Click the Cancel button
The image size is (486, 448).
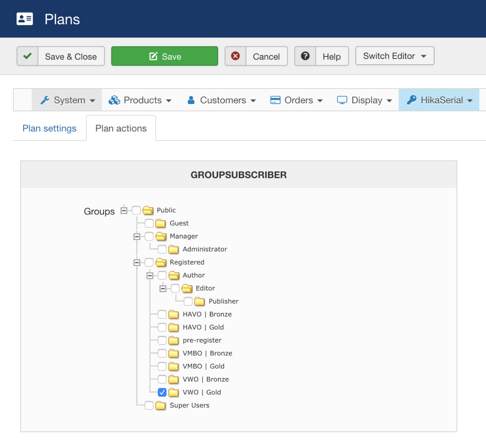(x=266, y=56)
